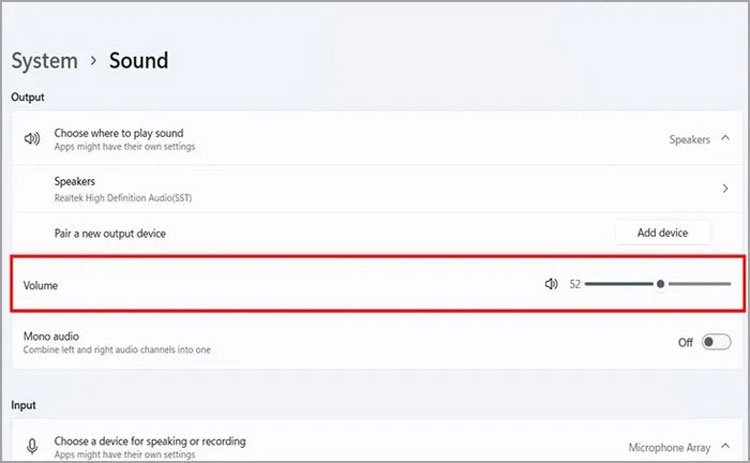Click Choose a device for speaking or recording

click(150, 441)
